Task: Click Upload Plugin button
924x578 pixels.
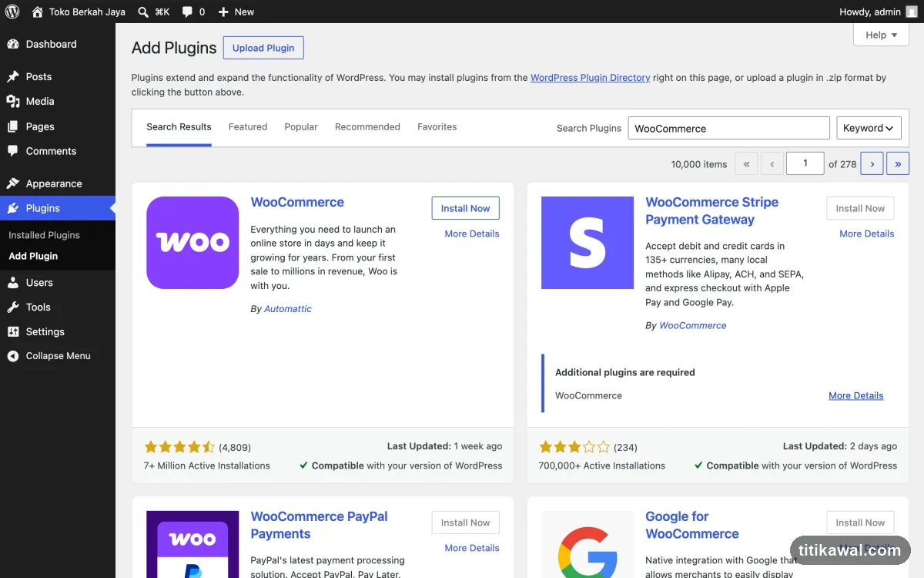Action: tap(263, 48)
